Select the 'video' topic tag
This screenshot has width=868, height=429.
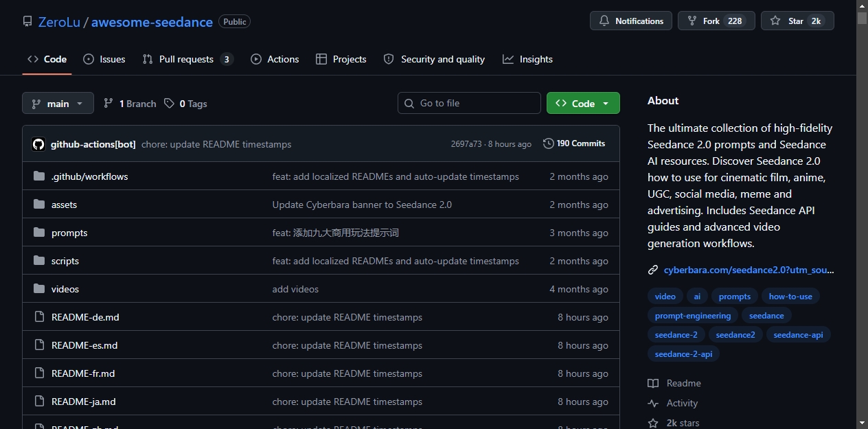click(x=665, y=297)
